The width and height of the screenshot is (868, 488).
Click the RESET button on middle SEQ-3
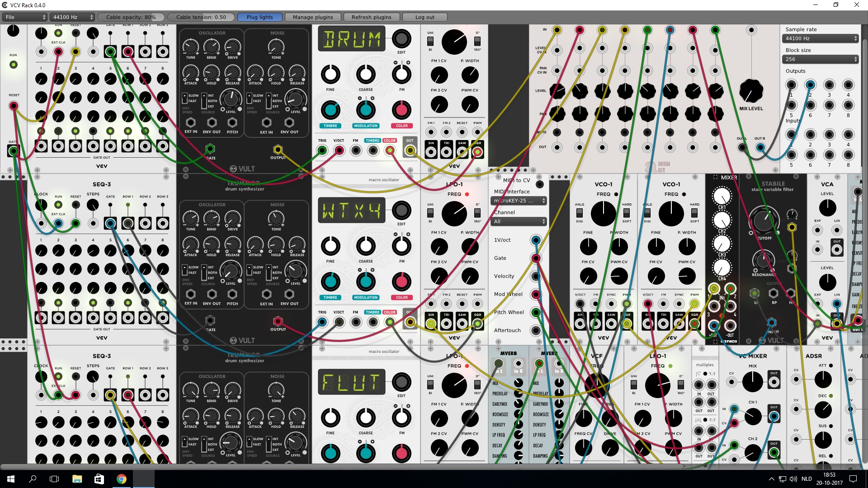[75, 205]
